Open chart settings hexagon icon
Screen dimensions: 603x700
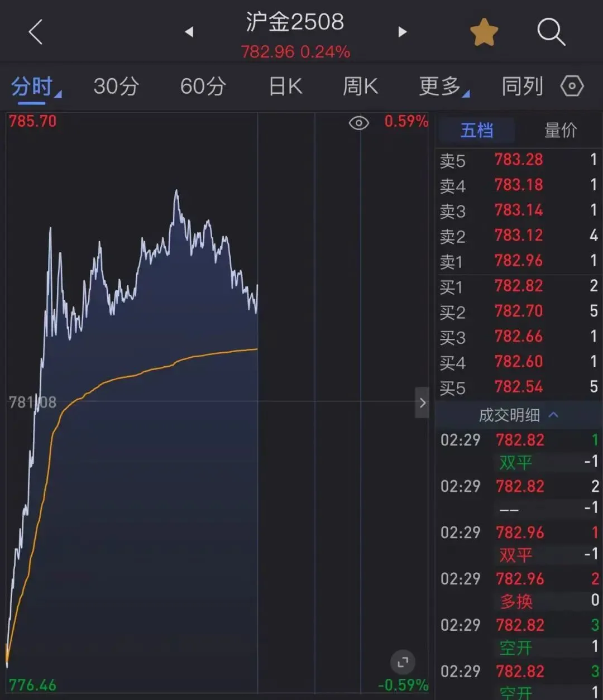(572, 87)
